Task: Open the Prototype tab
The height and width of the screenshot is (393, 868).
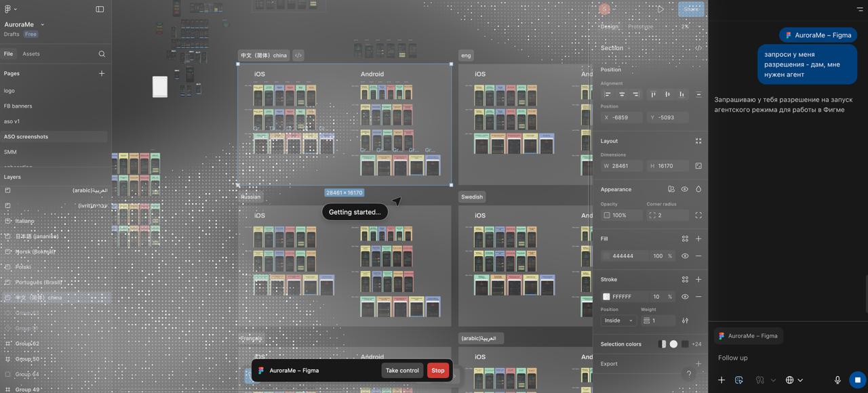Action: point(641,26)
